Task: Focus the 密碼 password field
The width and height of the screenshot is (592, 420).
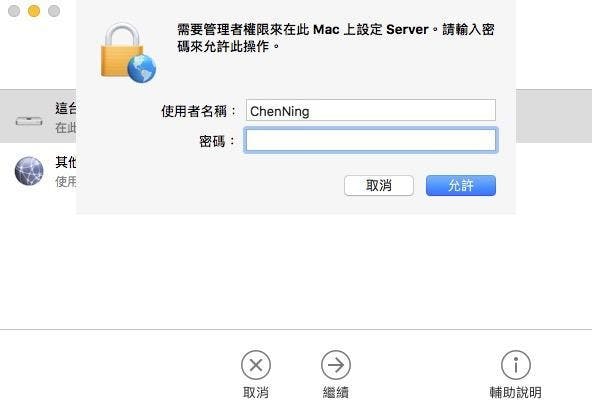Action: point(371,140)
